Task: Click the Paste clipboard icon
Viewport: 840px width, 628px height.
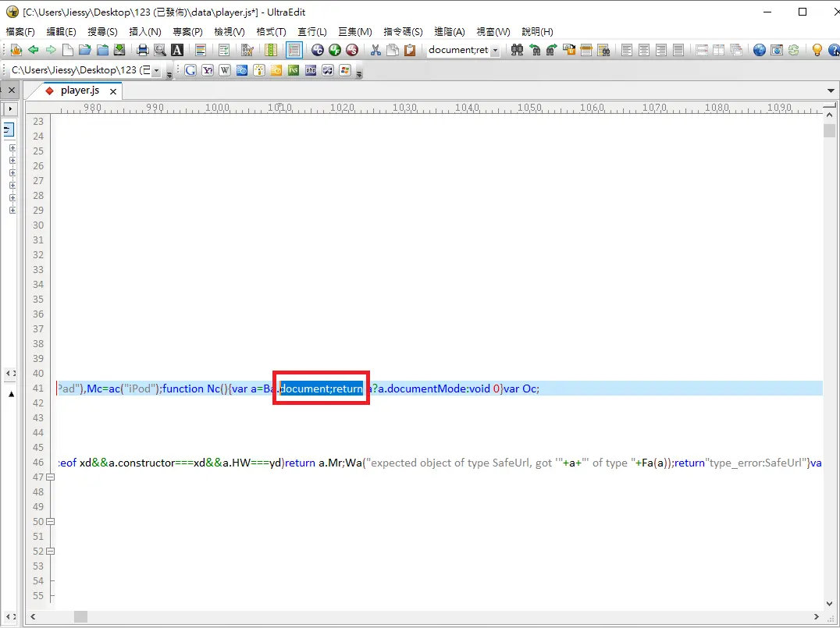Action: pos(409,50)
